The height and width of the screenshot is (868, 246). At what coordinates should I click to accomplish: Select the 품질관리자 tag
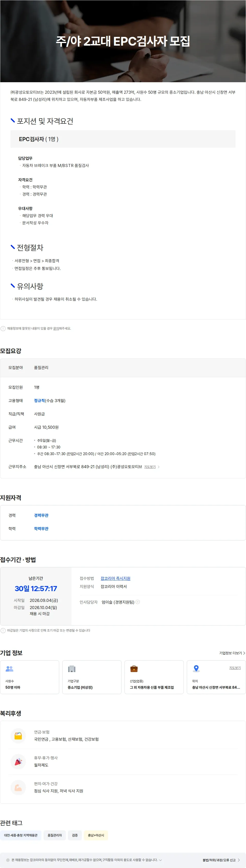coord(55,835)
